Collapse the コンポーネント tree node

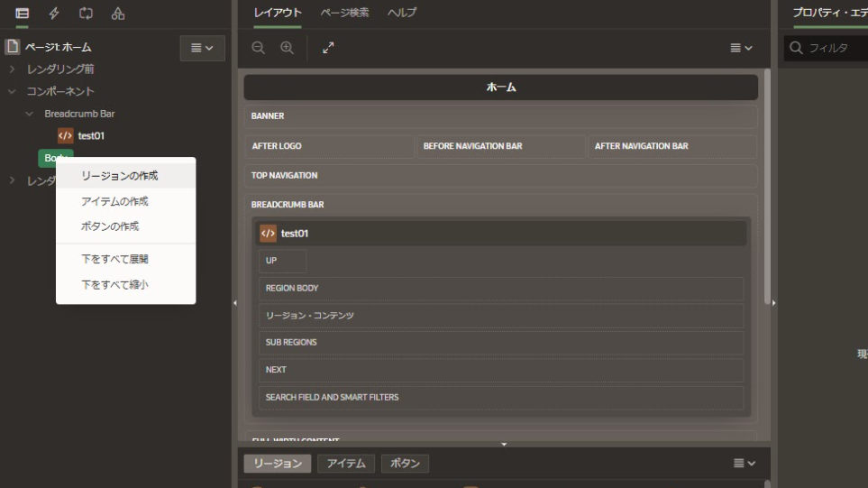pos(13,92)
